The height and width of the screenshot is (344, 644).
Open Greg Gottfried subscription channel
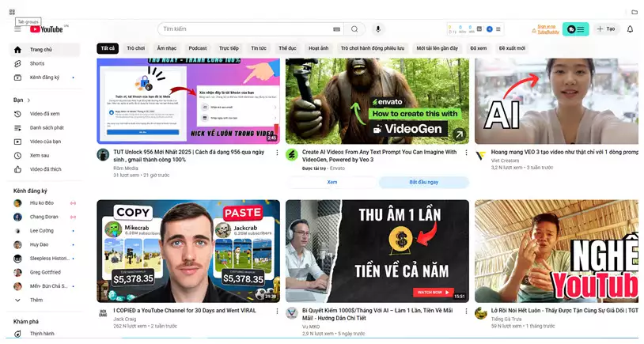(45, 273)
